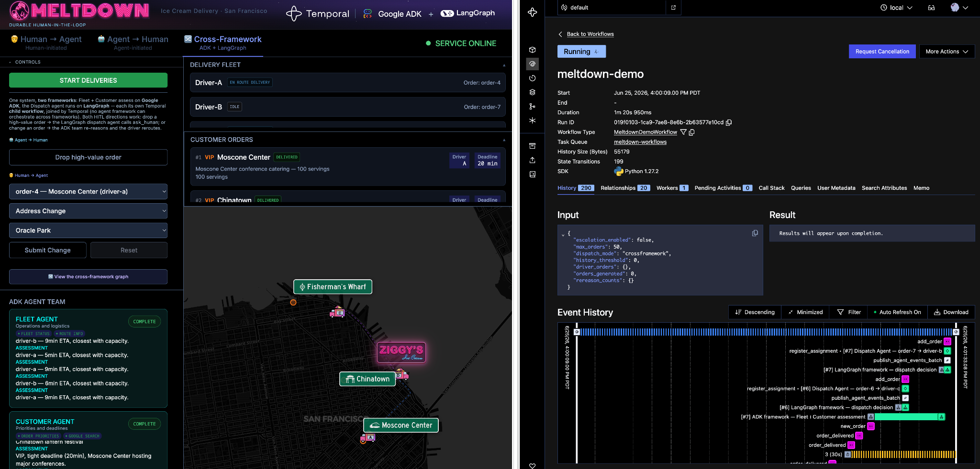Click the green ADK framework assessment bar
The width and height of the screenshot is (980, 469).
pos(906,417)
